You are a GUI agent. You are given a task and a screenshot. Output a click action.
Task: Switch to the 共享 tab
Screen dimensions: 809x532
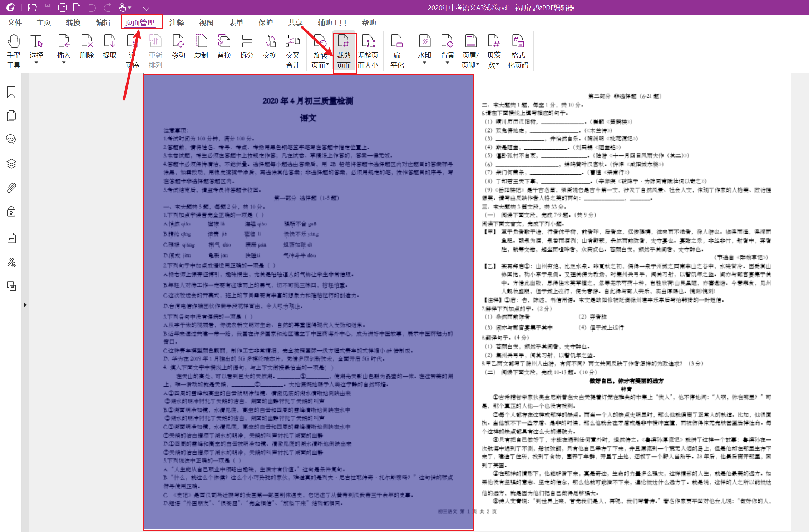click(295, 23)
